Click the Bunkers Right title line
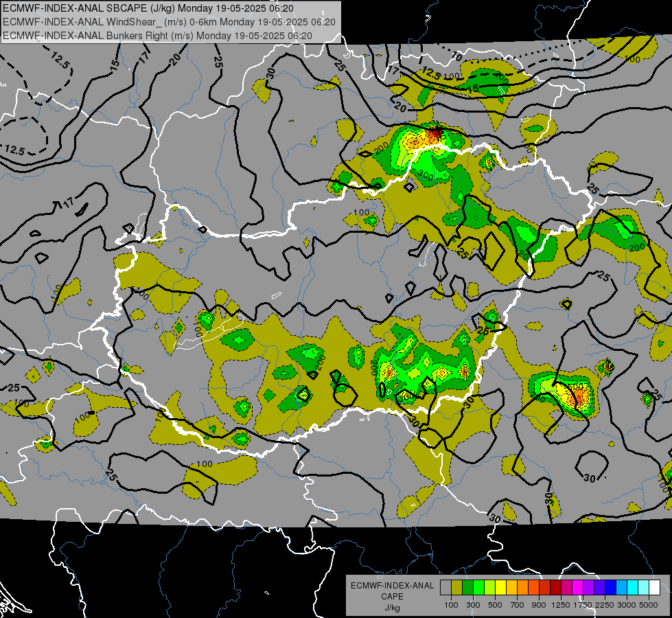The height and width of the screenshot is (618, 672). (x=157, y=36)
